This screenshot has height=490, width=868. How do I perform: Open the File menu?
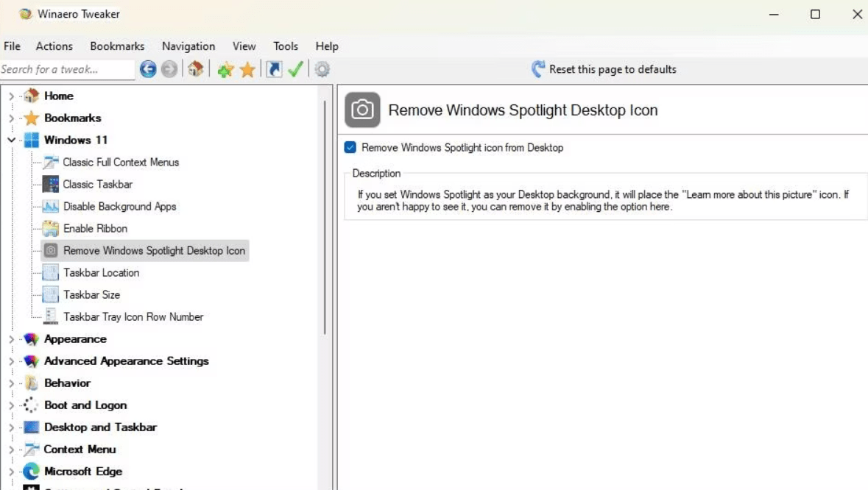pos(13,46)
